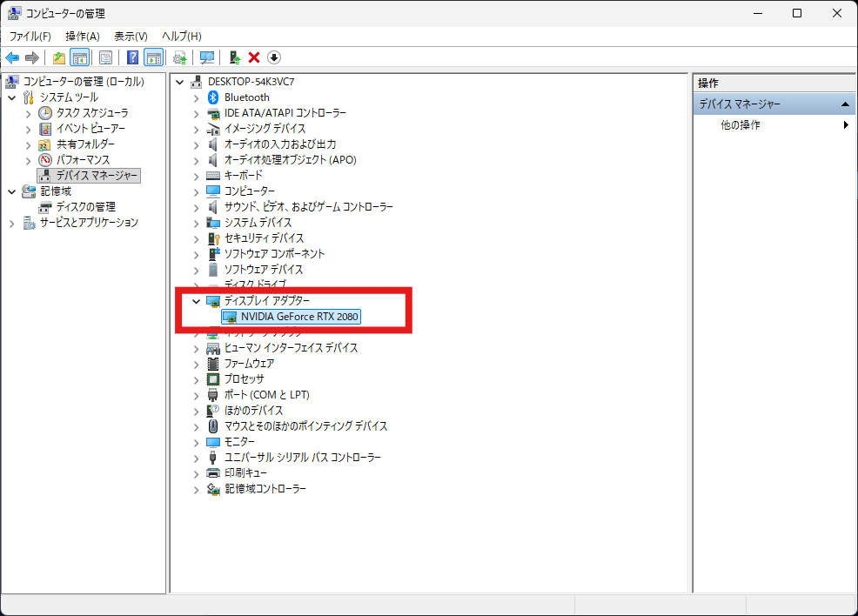Open the 操作(A) menu
Image resolution: width=858 pixels, height=616 pixels.
pos(82,36)
